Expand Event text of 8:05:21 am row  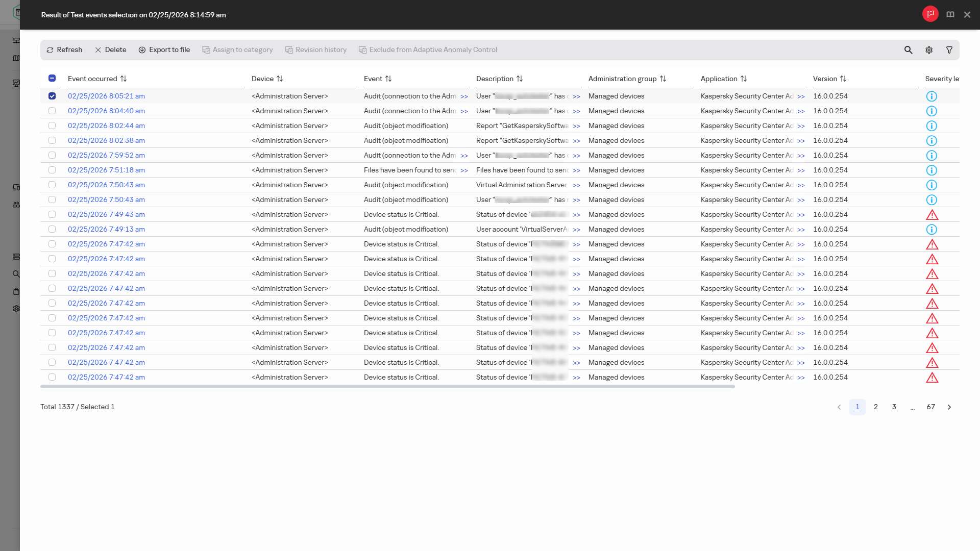point(464,96)
